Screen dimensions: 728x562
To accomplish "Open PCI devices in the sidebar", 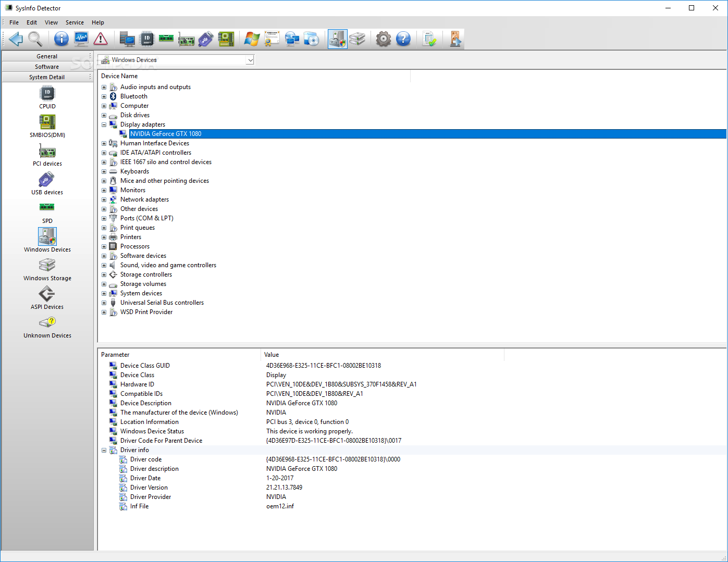I will click(x=47, y=155).
